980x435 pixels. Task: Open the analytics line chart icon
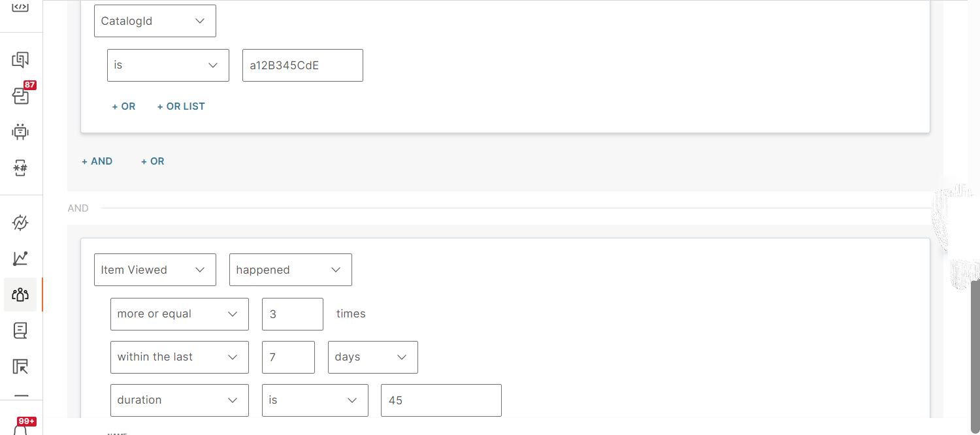(20, 259)
